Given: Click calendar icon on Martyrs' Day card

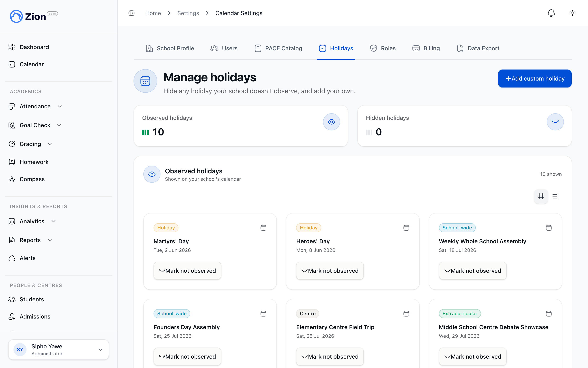Looking at the screenshot, I should click(x=263, y=228).
